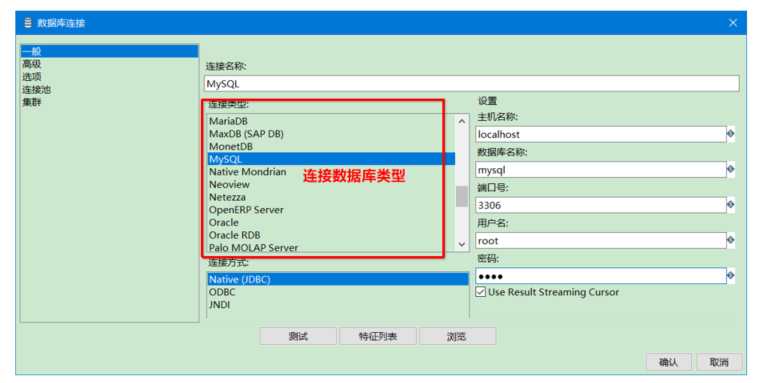This screenshot has height=383, width=762.
Task: Click variable icon beside password field
Action: (x=730, y=276)
